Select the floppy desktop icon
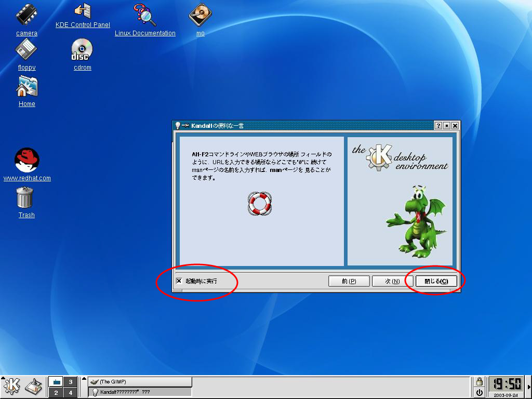 [26, 49]
